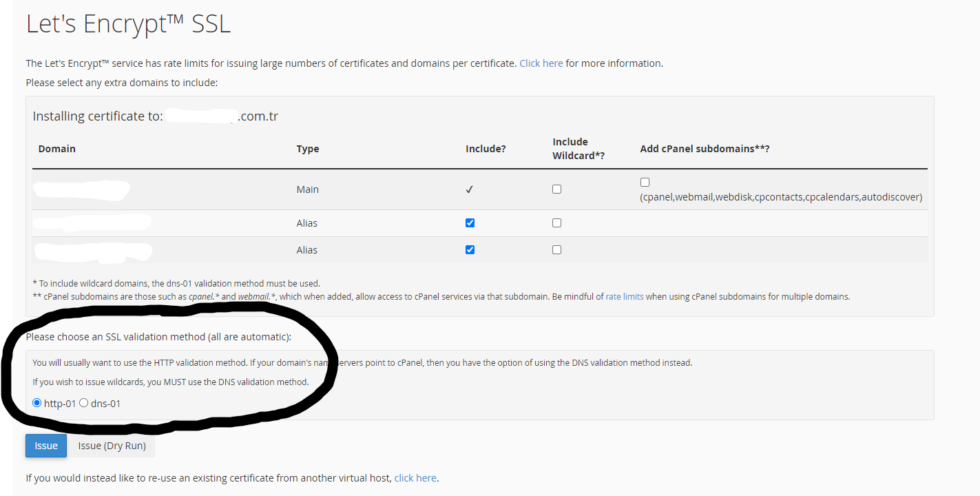The width and height of the screenshot is (980, 496).
Task: Click the "Type" column header
Action: click(308, 149)
